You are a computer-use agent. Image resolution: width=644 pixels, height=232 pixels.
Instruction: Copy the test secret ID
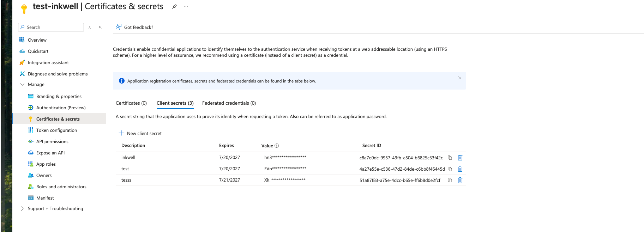[450, 169]
